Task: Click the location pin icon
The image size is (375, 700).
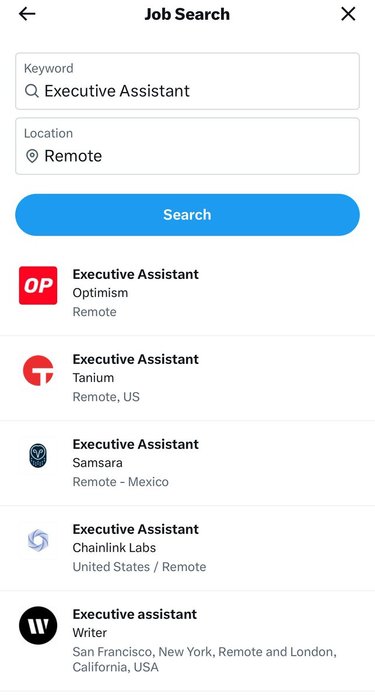Action: click(32, 156)
